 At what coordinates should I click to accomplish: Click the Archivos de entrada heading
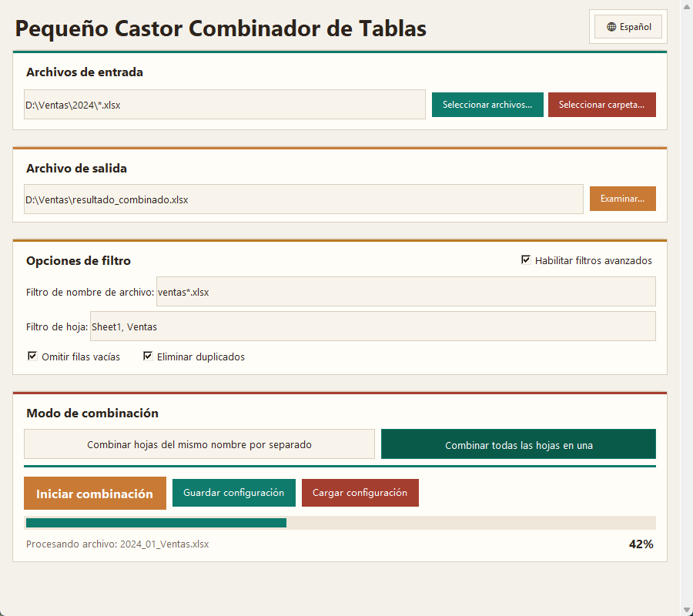pyautogui.click(x=85, y=72)
